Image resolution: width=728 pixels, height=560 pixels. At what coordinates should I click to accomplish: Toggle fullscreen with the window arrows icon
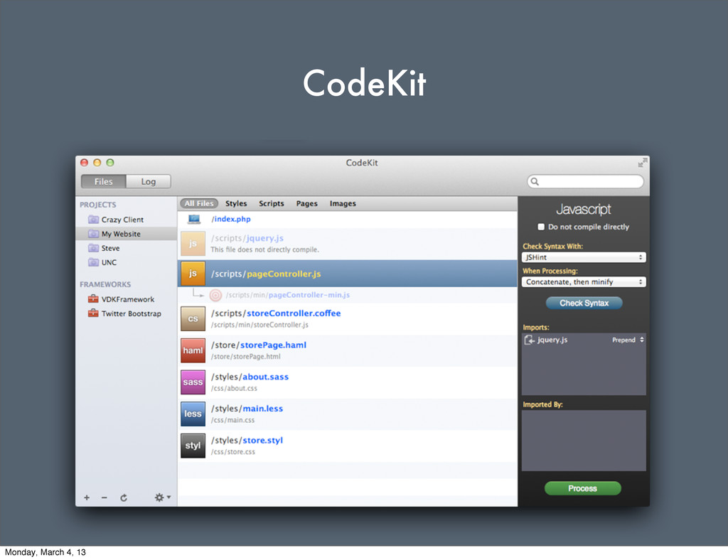(x=642, y=163)
